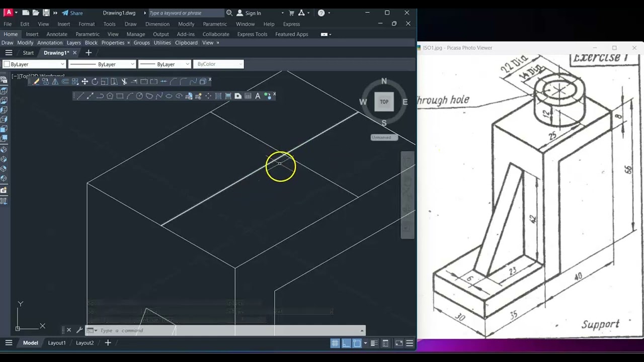Expand recent commands arrow in command line

(x=96, y=330)
